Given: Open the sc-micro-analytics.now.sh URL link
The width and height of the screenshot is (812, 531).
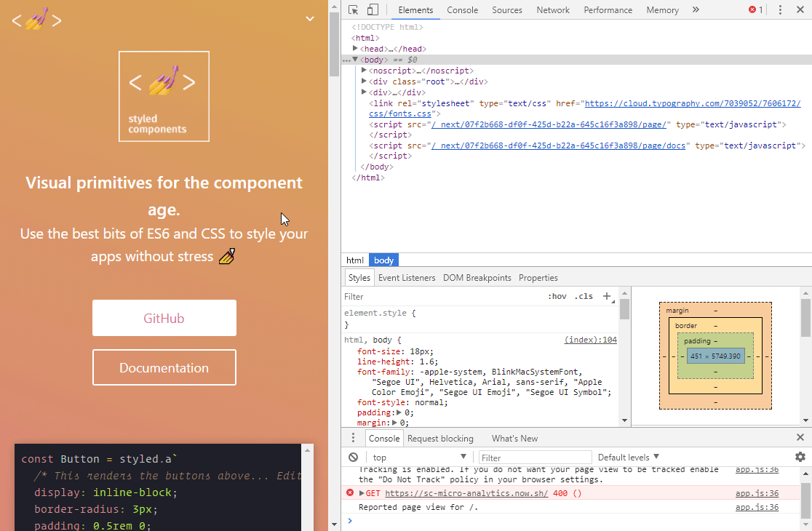Looking at the screenshot, I should (x=466, y=493).
